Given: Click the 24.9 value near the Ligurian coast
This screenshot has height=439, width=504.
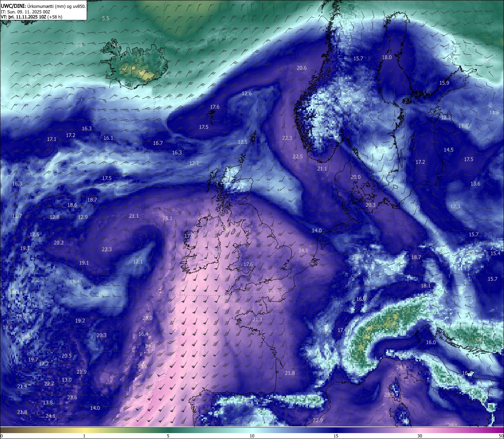Looking at the screenshot, I should point(401,368).
